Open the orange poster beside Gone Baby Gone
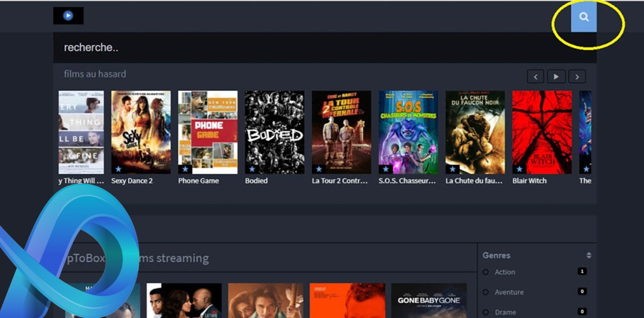The width and height of the screenshot is (644, 318). coord(348,300)
